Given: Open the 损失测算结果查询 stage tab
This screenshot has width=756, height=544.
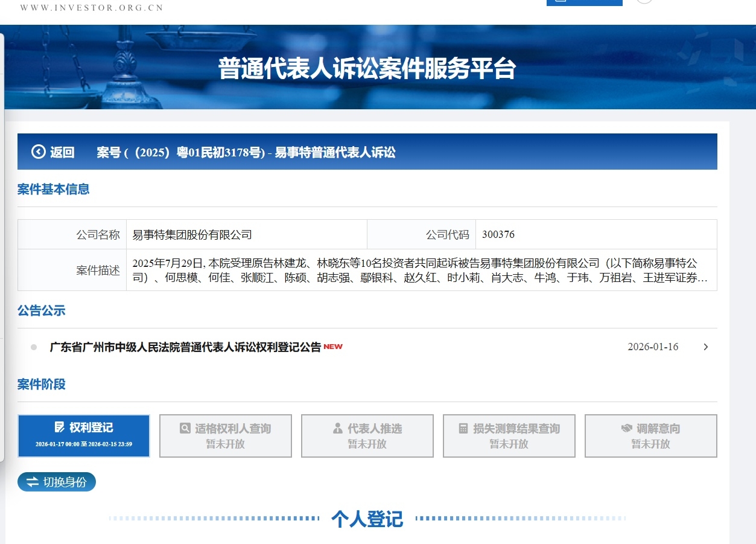Looking at the screenshot, I should coord(509,436).
